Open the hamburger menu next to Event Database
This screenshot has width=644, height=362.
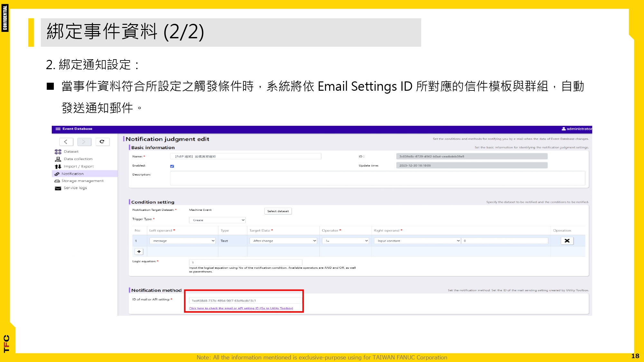tap(58, 129)
